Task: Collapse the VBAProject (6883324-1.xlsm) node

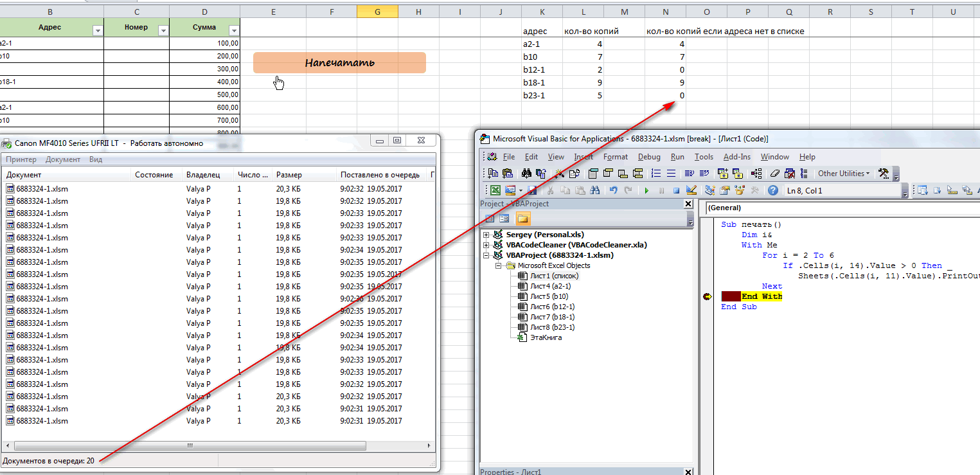Action: tap(486, 255)
